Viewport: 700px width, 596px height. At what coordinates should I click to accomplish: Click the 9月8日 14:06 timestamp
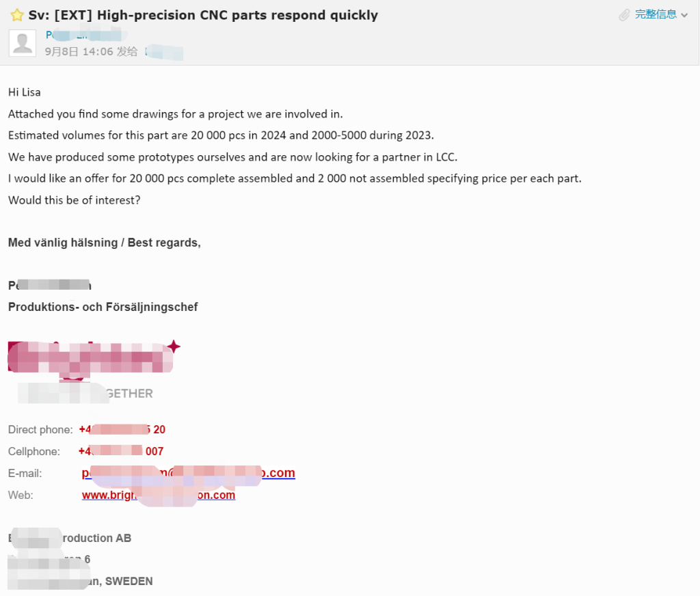(79, 52)
